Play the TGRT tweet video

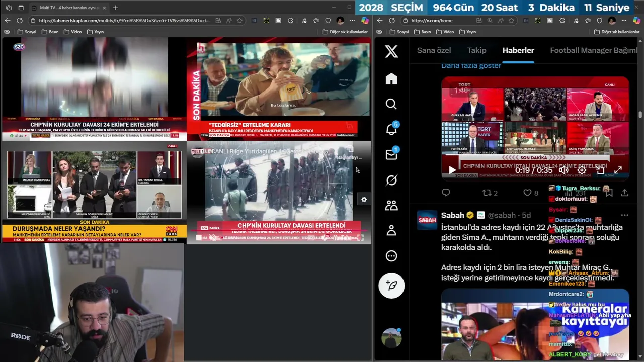click(x=452, y=170)
